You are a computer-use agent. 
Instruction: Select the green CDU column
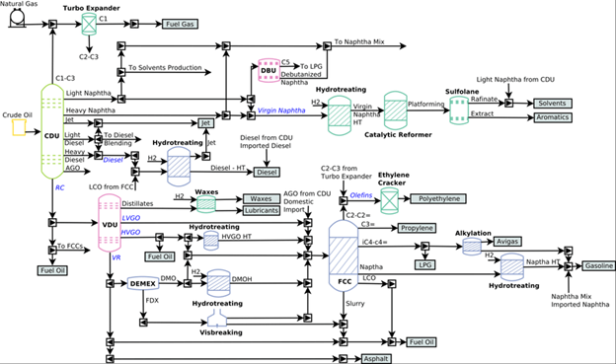pos(52,131)
